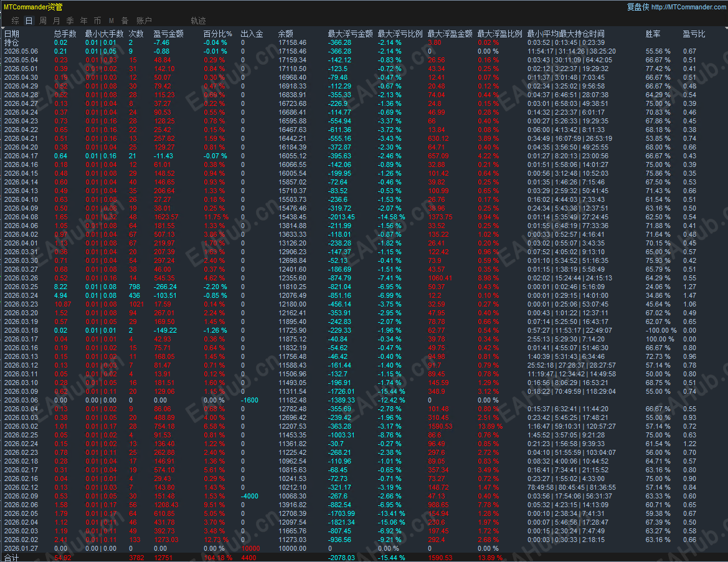Screen dimensions: 728x562
Task: Click holding time 78:49:58 | 80:45:45 | 81:36:55
Action: point(572,487)
